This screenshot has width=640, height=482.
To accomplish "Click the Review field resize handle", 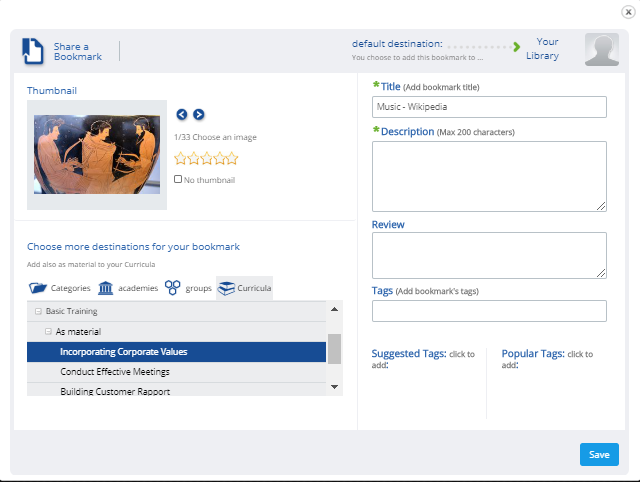I will click(x=601, y=273).
